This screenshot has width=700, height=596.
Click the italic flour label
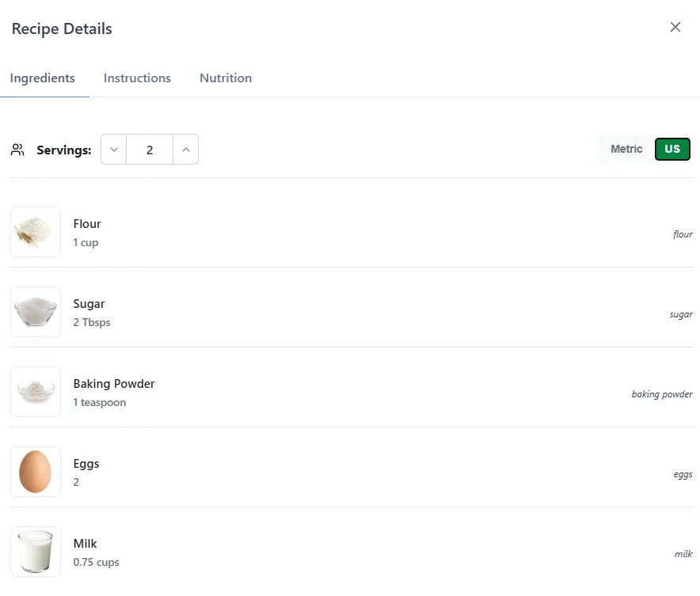(682, 234)
